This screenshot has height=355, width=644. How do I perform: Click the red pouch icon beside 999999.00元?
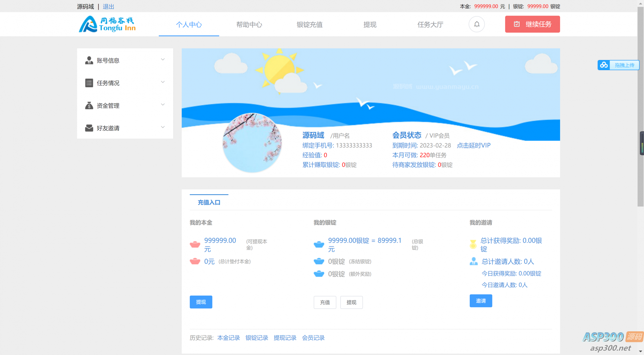click(195, 244)
